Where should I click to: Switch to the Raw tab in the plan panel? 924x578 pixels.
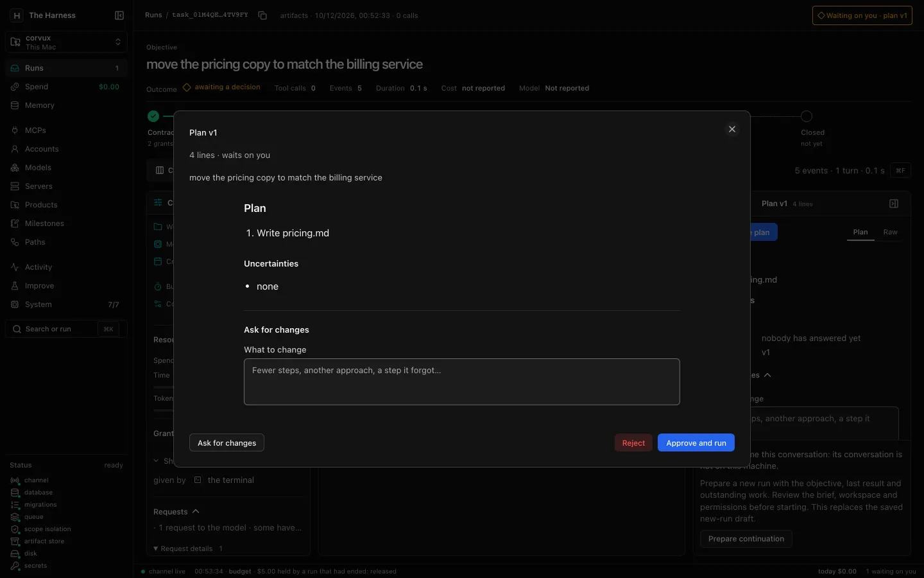pos(891,232)
